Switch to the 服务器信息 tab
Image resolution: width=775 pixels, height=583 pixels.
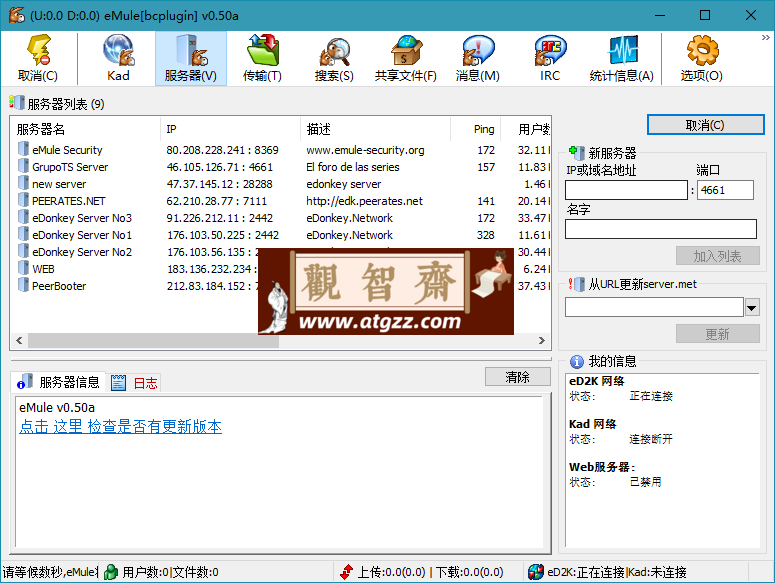(x=58, y=382)
